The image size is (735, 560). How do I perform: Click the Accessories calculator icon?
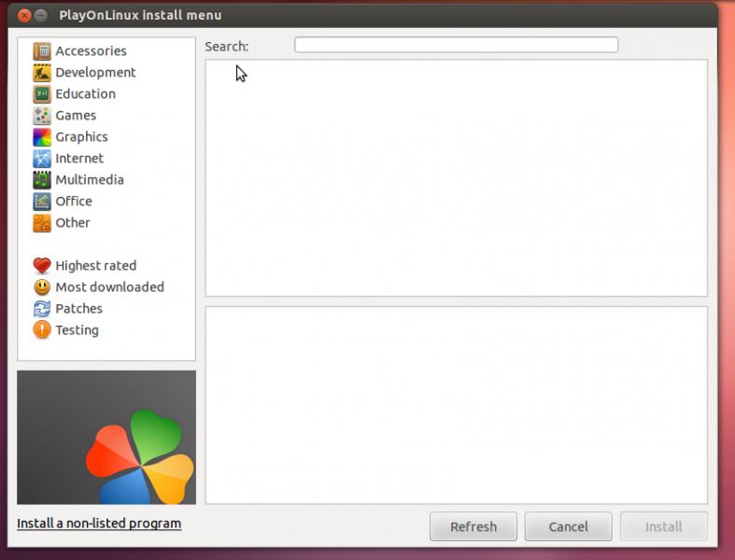pos(42,51)
